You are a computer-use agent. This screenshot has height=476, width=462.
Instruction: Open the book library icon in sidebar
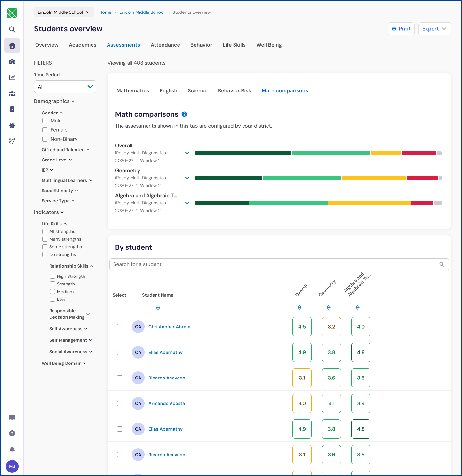[12, 417]
